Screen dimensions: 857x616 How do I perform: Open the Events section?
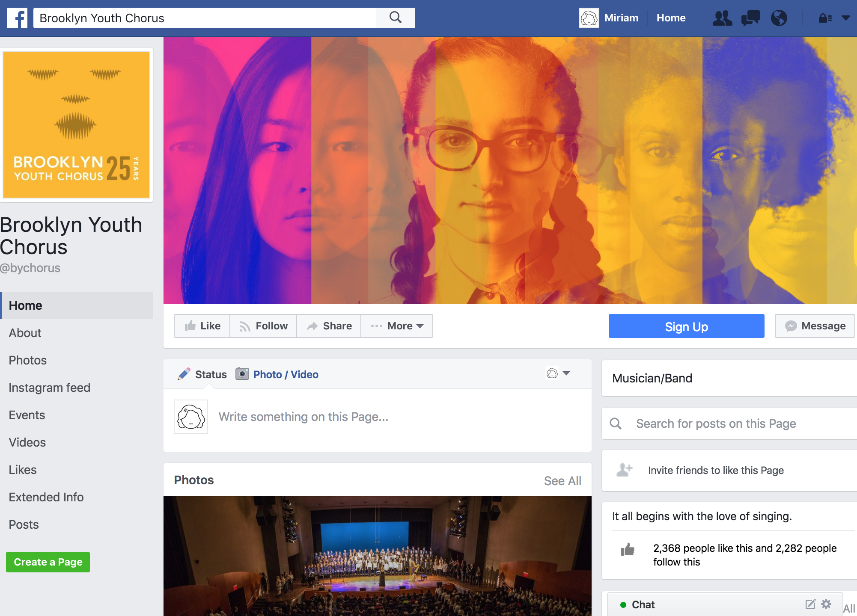[27, 415]
